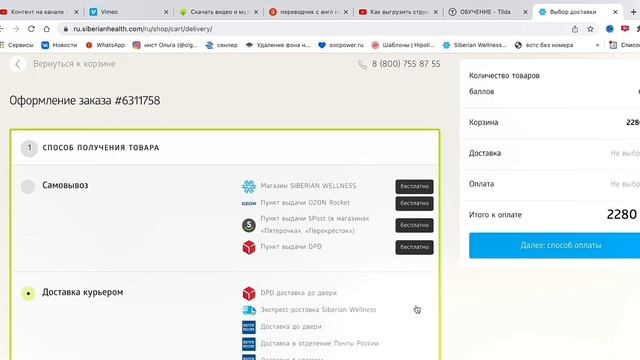
Task: Open Сервисы bookmark
Action: tap(17, 45)
